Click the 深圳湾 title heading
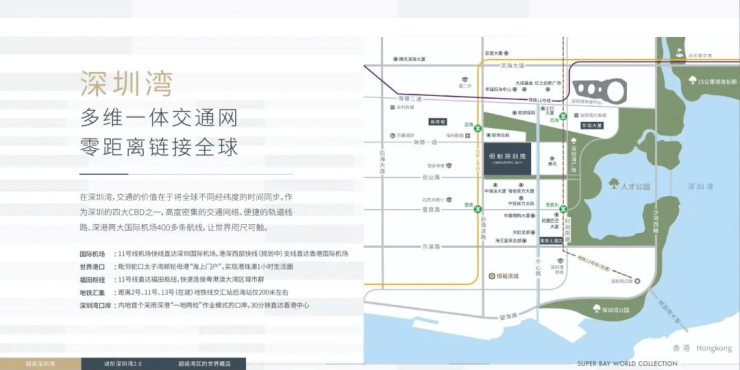 tap(126, 84)
